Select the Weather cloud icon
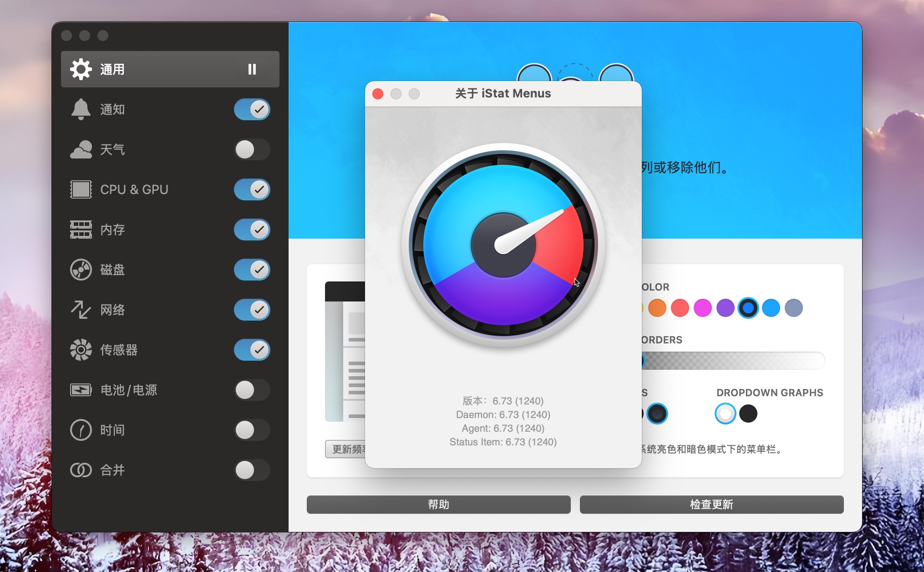The height and width of the screenshot is (572, 924). (x=81, y=149)
